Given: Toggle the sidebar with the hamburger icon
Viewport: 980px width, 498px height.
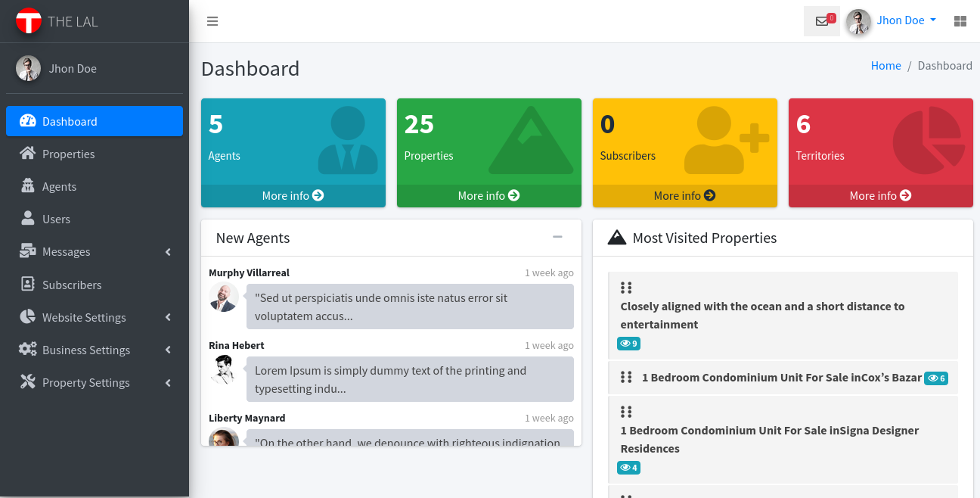Looking at the screenshot, I should (x=212, y=21).
